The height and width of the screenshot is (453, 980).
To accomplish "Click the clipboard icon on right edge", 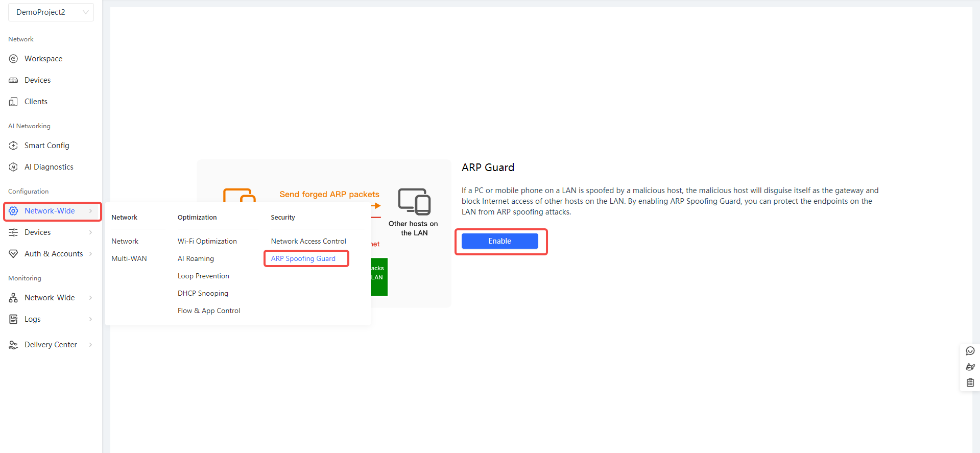I will 970,383.
